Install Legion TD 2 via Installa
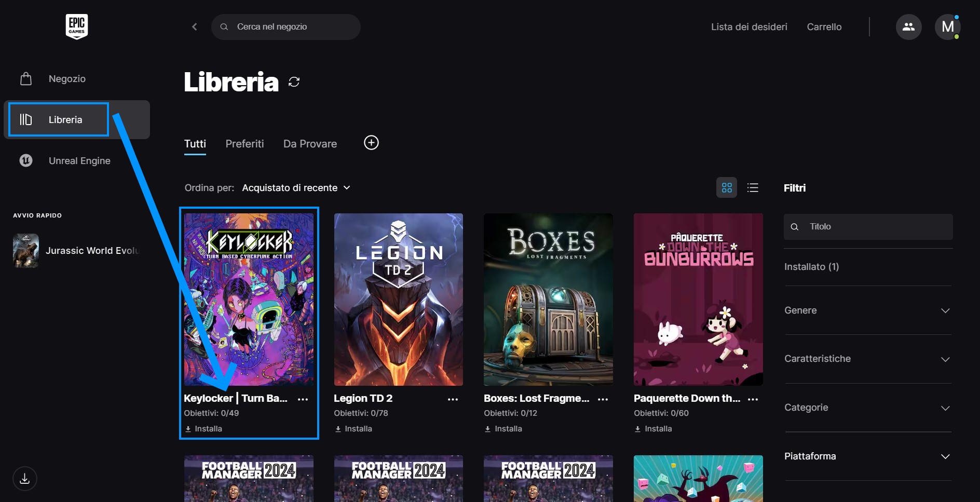The width and height of the screenshot is (980, 502). click(x=358, y=429)
